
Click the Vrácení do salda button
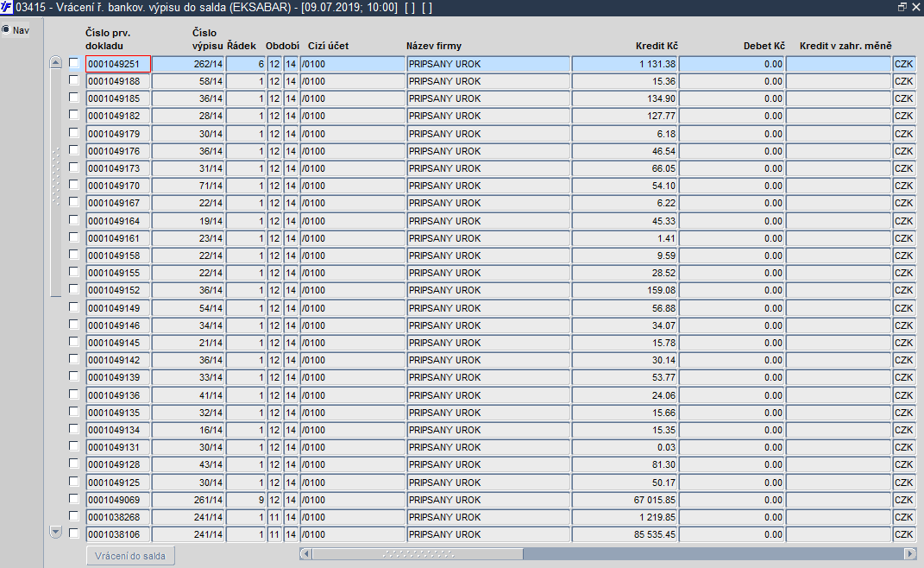[130, 556]
